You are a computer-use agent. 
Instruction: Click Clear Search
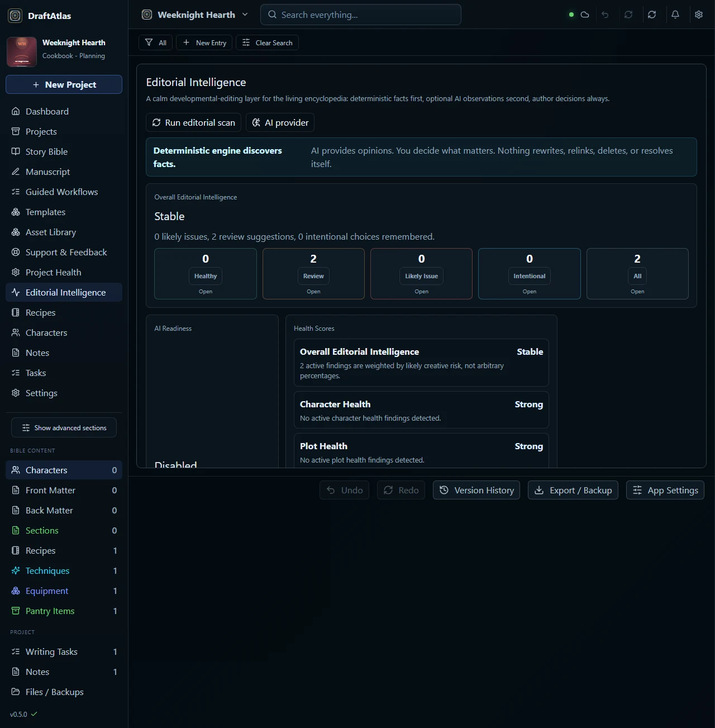(267, 42)
